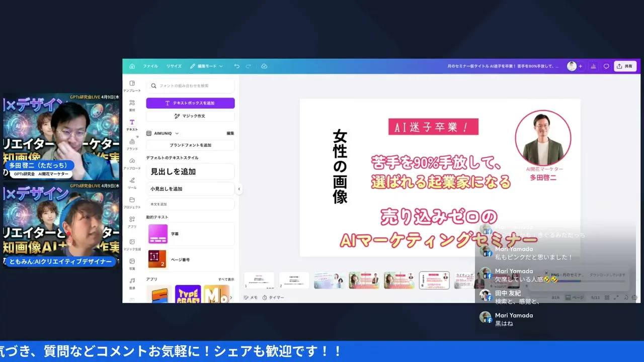Click テキストボックスを追加 button
The height and width of the screenshot is (362, 644).
click(x=190, y=103)
